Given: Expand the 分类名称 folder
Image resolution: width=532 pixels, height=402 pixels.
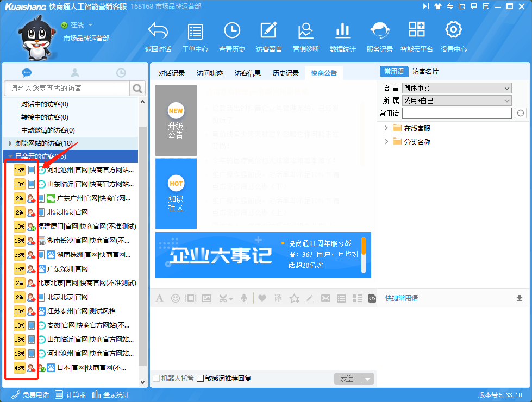Looking at the screenshot, I should [386, 142].
